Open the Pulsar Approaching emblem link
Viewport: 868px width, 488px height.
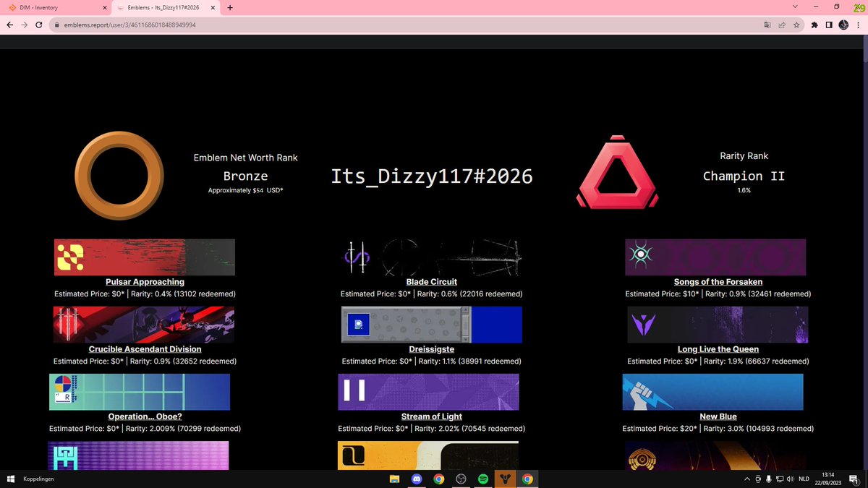point(145,282)
